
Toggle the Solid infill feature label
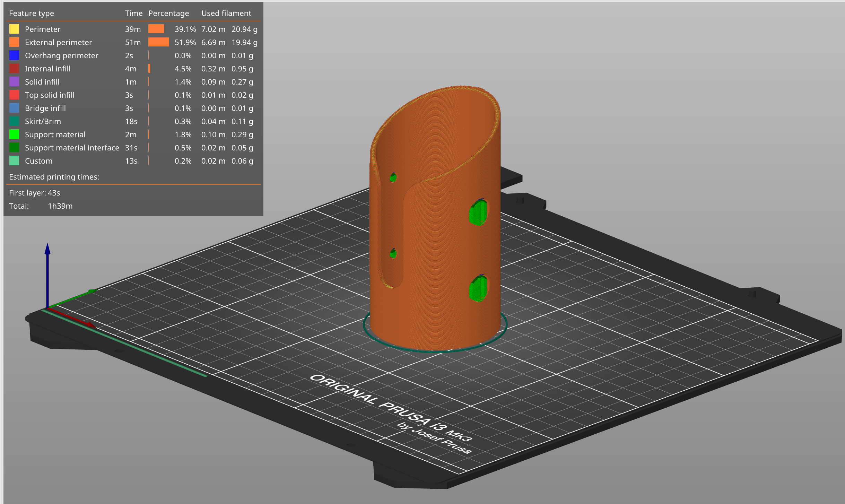coord(42,82)
